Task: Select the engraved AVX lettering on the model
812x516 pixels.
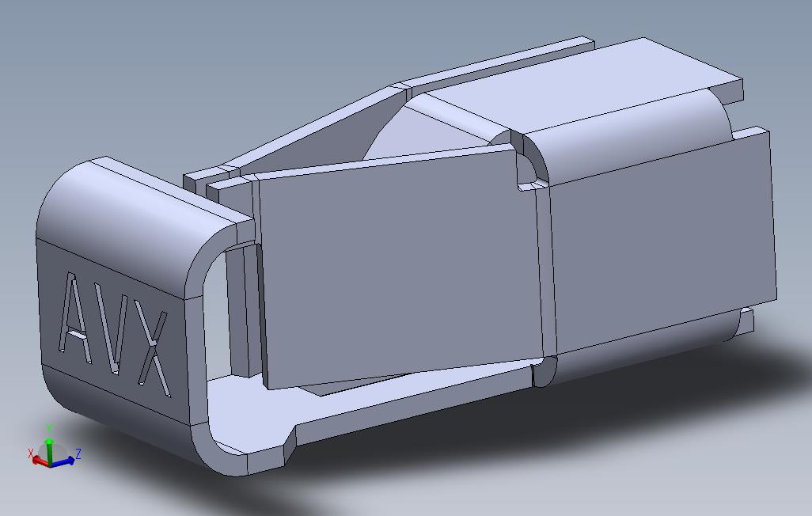Action: pyautogui.click(x=116, y=335)
